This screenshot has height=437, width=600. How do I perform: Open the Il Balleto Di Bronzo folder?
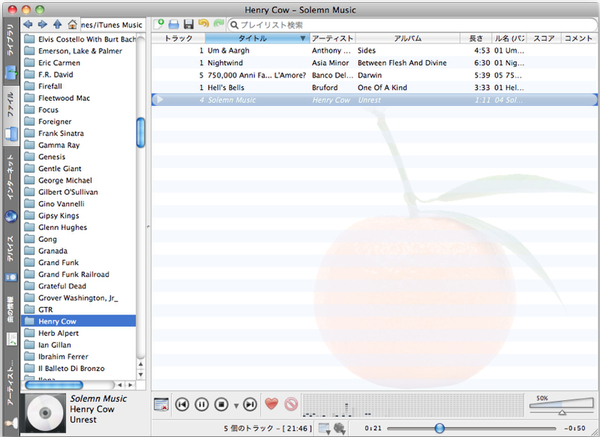pyautogui.click(x=79, y=369)
